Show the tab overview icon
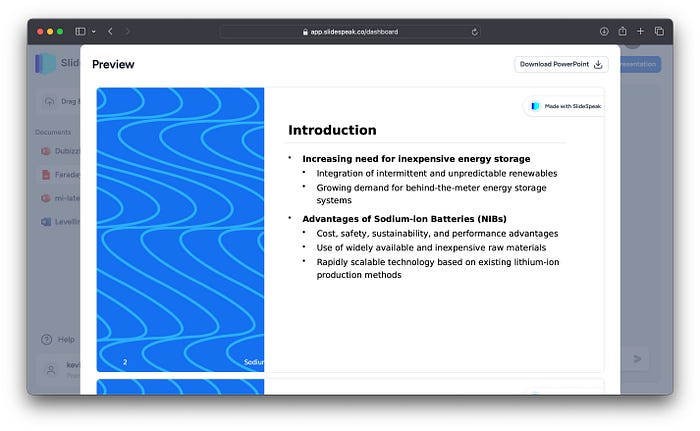700x431 pixels. coord(659,31)
